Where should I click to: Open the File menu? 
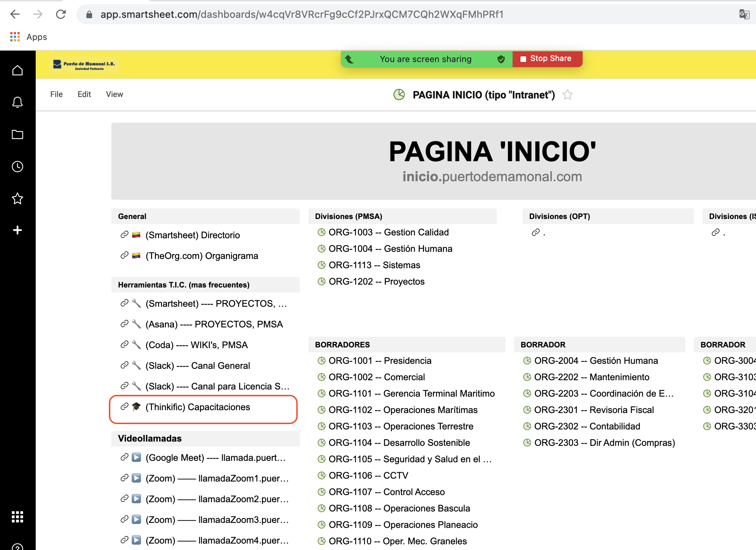tap(56, 94)
